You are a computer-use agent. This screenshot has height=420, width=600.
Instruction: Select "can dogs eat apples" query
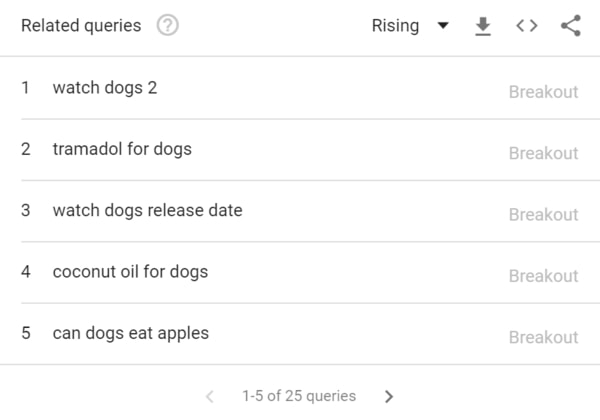131,333
